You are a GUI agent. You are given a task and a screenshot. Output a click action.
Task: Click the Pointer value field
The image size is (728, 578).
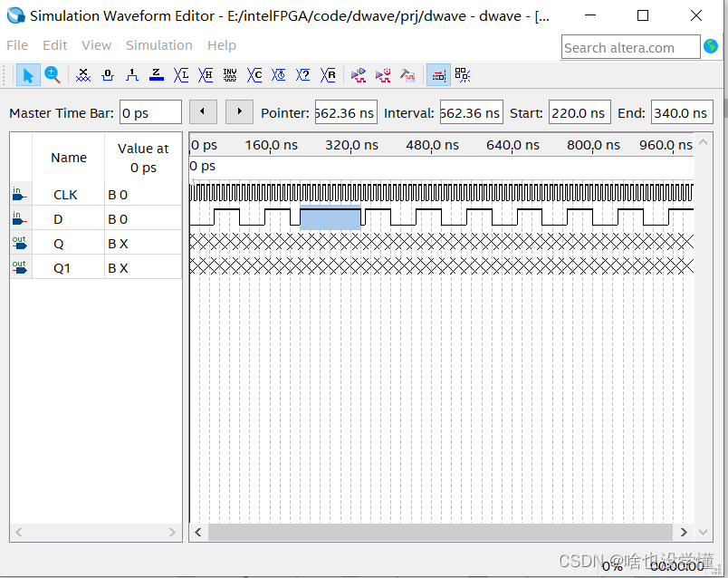click(x=346, y=112)
